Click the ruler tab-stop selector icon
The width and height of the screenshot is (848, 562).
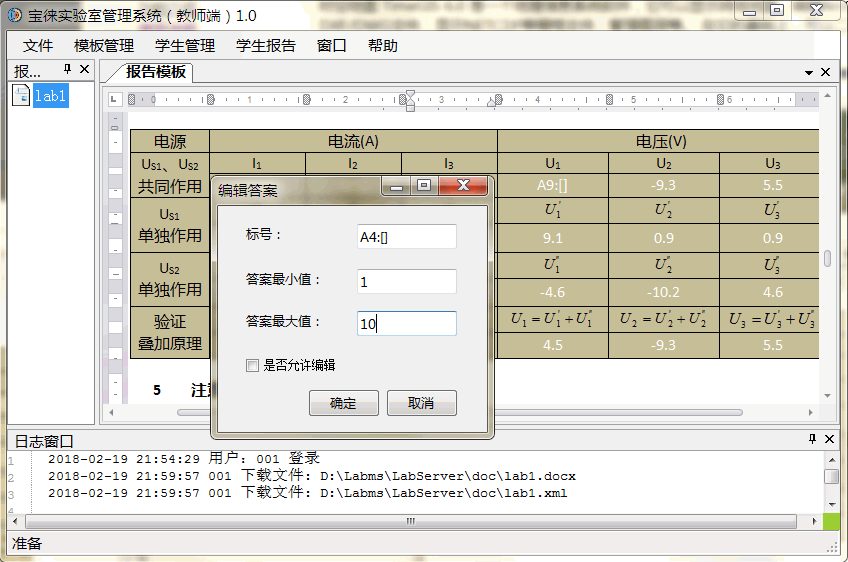coord(115,99)
